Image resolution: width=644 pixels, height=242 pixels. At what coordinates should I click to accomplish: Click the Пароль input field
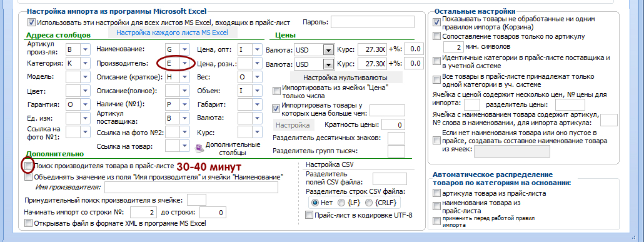tap(373, 22)
